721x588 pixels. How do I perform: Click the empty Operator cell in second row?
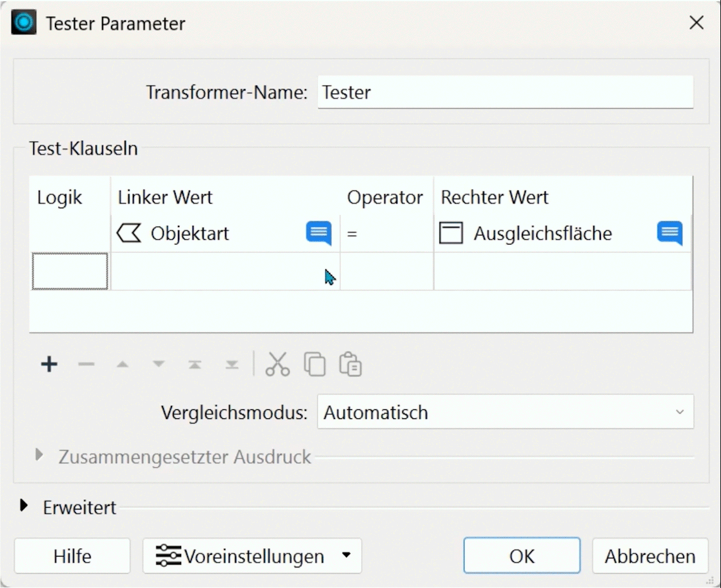click(386, 271)
